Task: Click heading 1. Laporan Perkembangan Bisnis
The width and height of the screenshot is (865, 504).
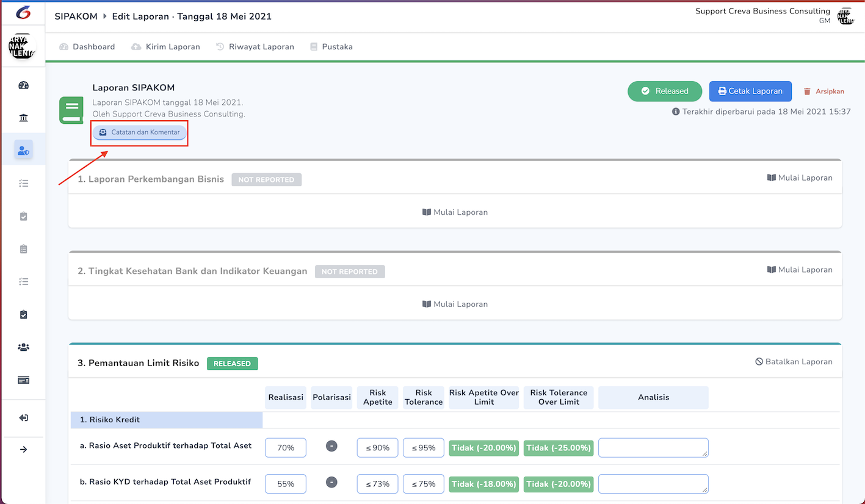Action: (x=151, y=179)
